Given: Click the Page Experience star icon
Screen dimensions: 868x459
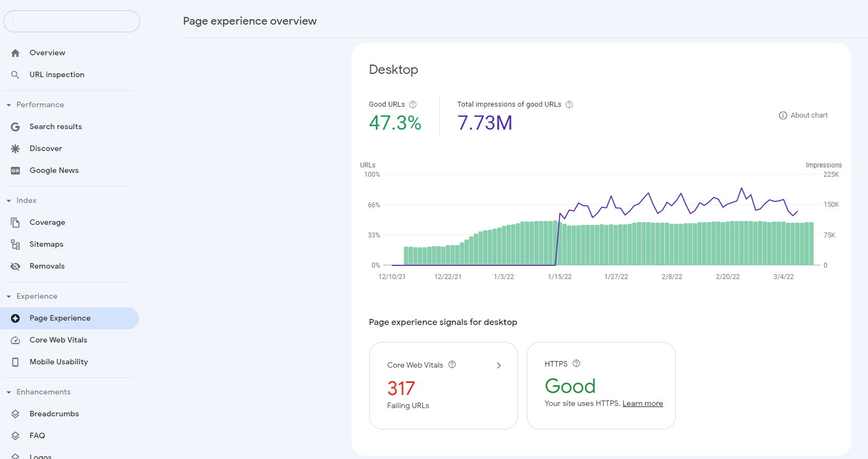Looking at the screenshot, I should 15,318.
